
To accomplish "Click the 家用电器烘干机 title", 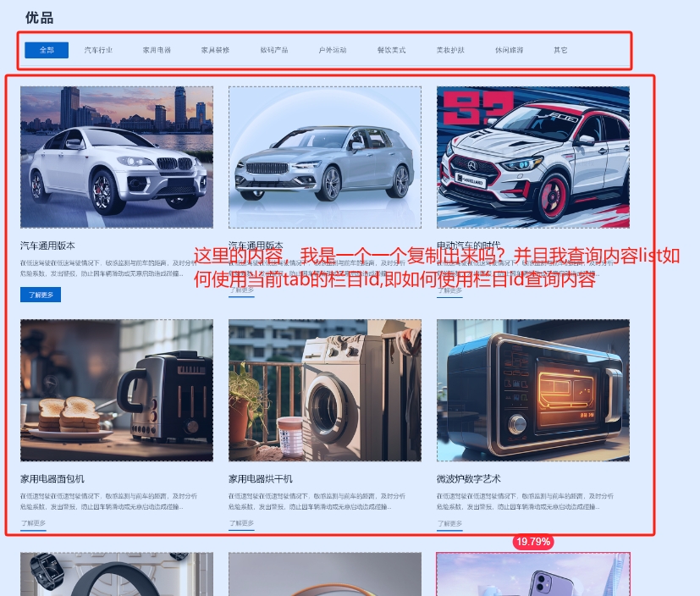I will tap(261, 478).
